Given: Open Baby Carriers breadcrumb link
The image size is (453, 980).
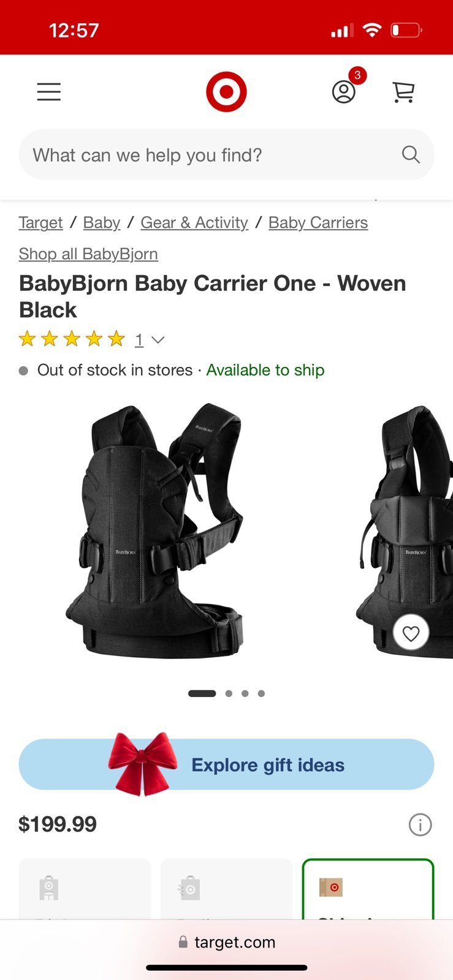Looking at the screenshot, I should tap(318, 222).
